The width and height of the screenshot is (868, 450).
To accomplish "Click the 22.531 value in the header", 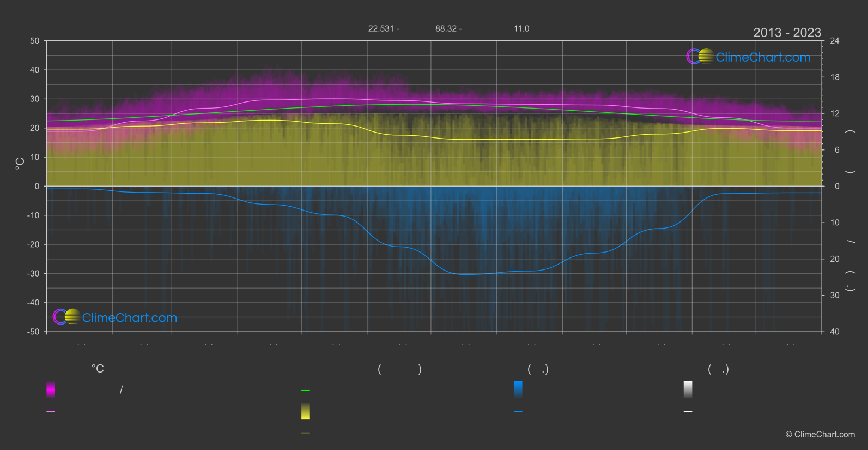I will [x=381, y=28].
